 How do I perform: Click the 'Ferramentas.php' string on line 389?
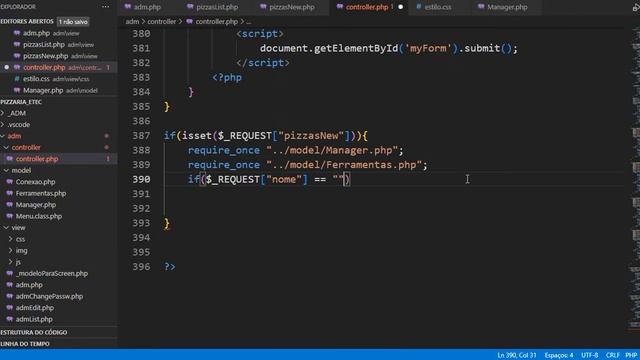point(371,165)
